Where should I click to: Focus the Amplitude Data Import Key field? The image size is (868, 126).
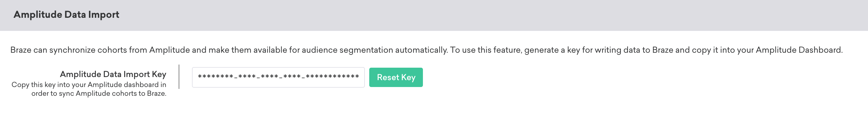(278, 77)
